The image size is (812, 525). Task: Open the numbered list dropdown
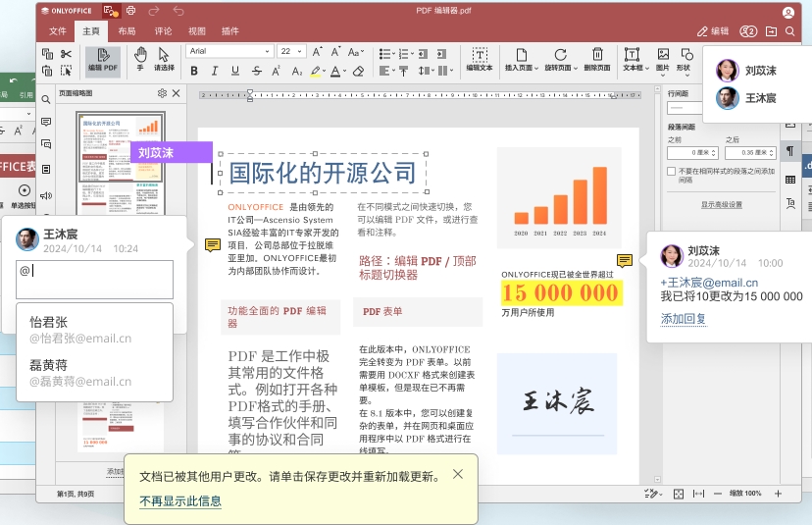point(407,53)
